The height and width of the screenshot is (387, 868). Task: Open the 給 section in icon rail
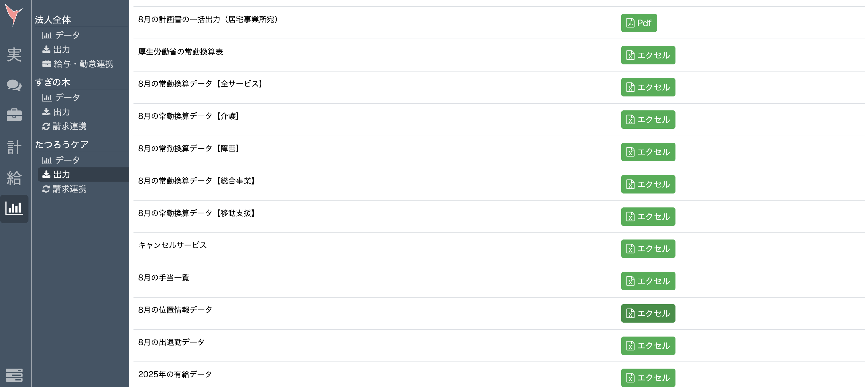click(x=14, y=178)
